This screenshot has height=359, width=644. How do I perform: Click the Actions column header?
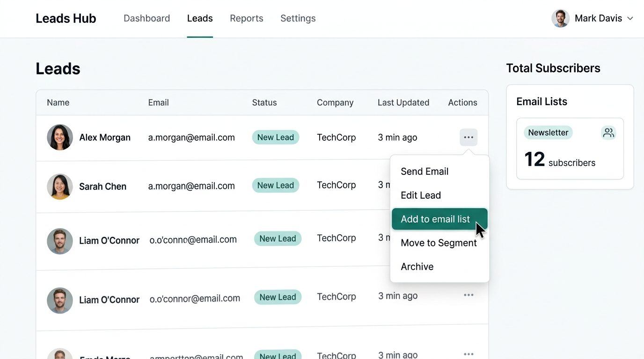[x=463, y=103]
